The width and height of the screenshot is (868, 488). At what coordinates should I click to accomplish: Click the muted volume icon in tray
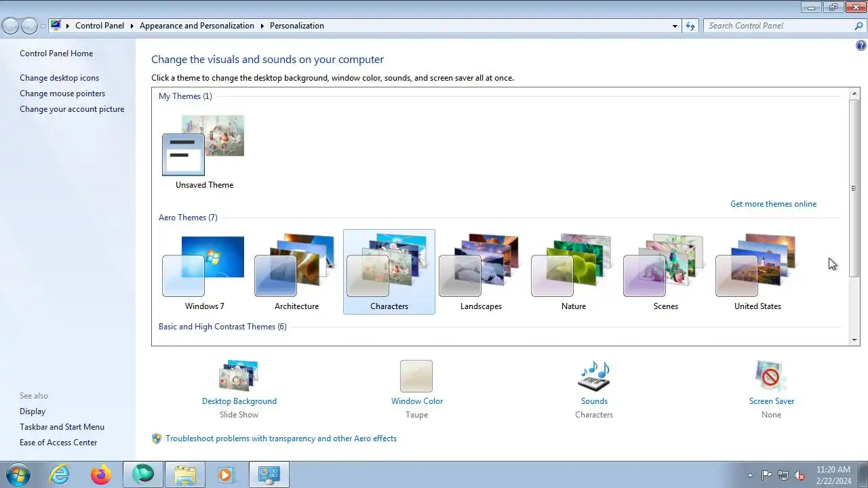[800, 475]
